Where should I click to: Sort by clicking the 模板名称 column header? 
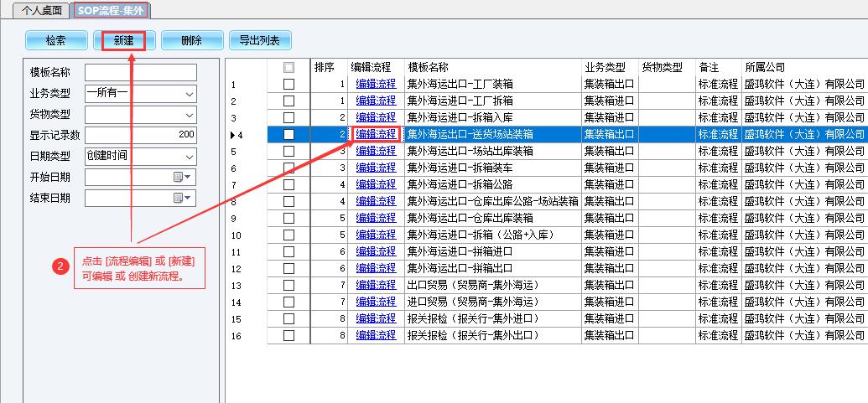coord(428,67)
